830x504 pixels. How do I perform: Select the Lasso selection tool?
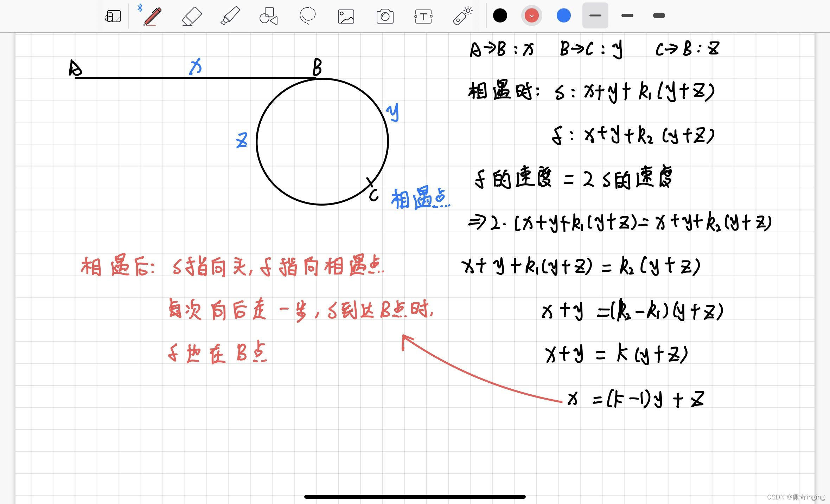(x=307, y=16)
